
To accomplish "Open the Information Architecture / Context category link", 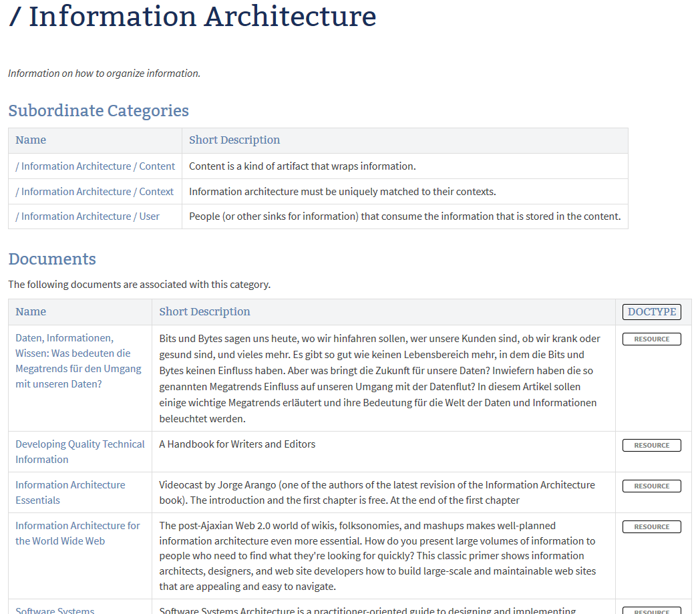I will coord(94,192).
